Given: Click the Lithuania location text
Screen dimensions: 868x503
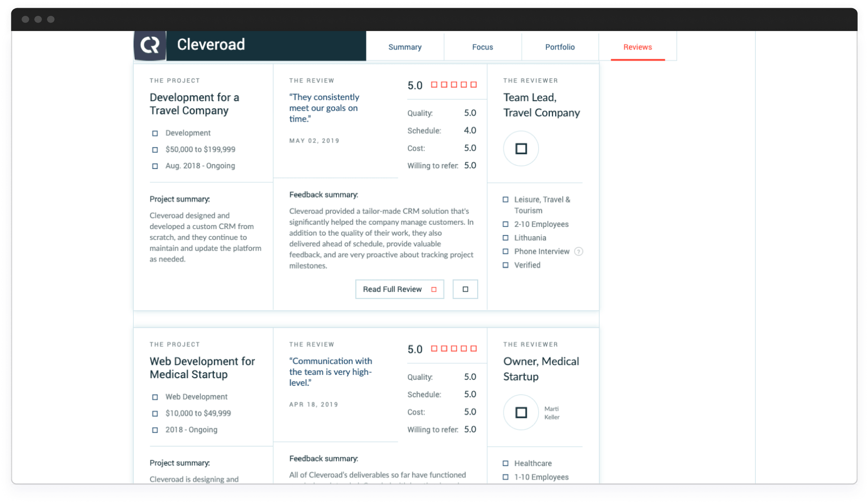Looking at the screenshot, I should click(530, 238).
